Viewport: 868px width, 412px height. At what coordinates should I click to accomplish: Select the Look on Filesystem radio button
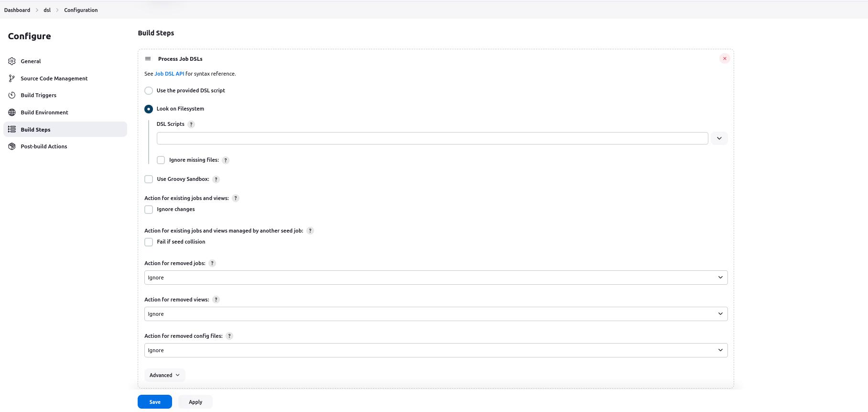point(149,109)
